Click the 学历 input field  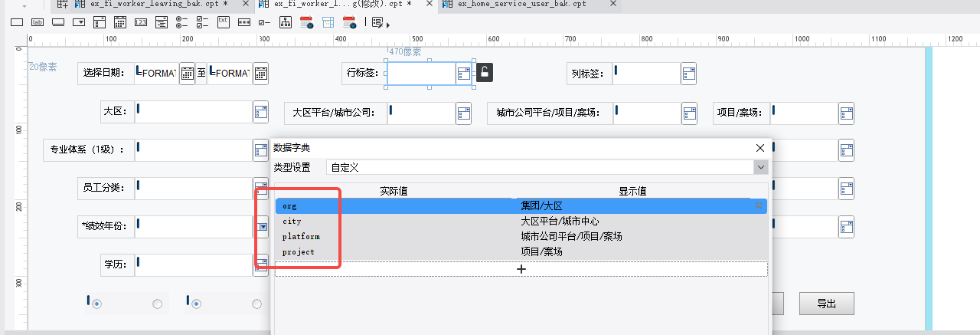coord(194,265)
